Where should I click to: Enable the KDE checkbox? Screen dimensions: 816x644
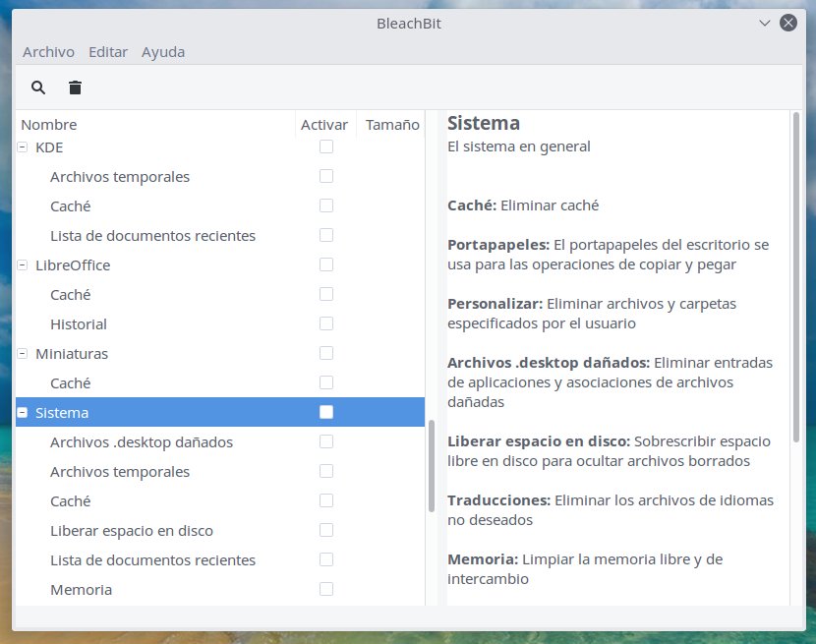point(326,146)
